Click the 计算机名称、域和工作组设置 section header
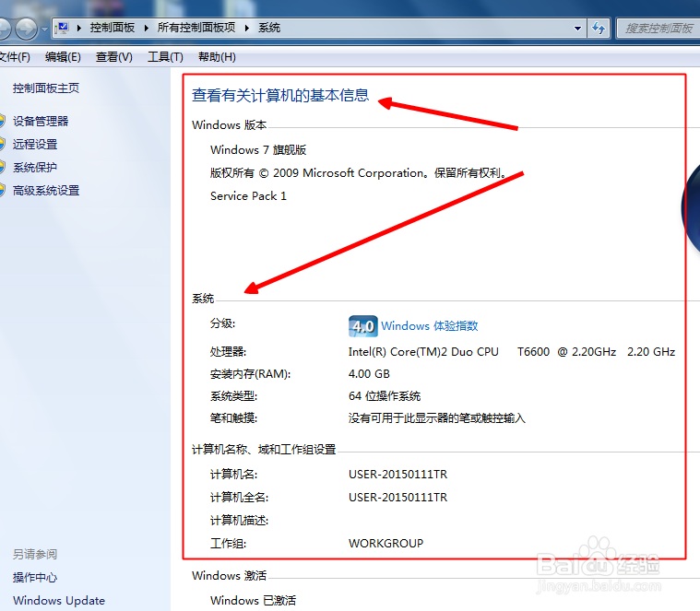Image resolution: width=700 pixels, height=611 pixels. pos(264,450)
